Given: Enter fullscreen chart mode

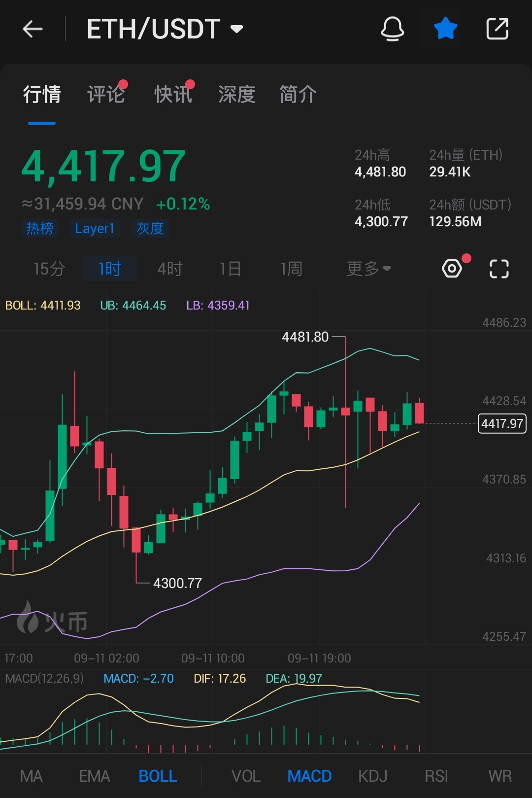Looking at the screenshot, I should point(499,269).
